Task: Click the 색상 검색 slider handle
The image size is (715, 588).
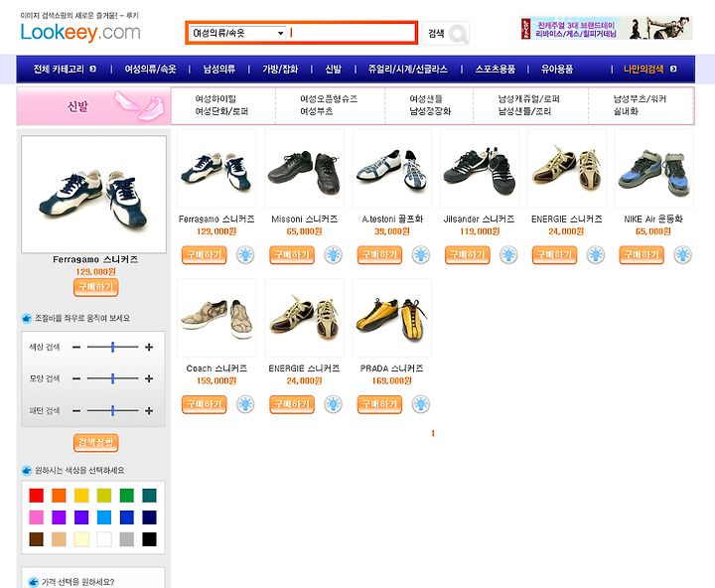Action: [x=112, y=348]
